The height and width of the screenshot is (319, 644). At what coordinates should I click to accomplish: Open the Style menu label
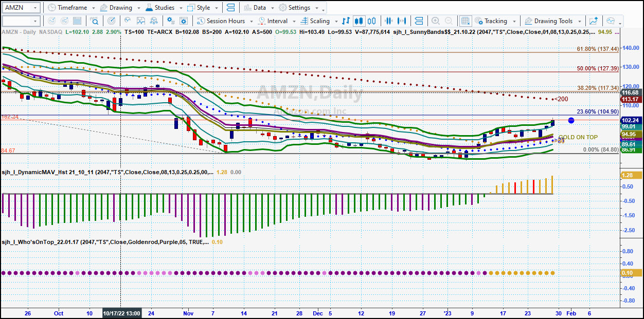point(204,8)
